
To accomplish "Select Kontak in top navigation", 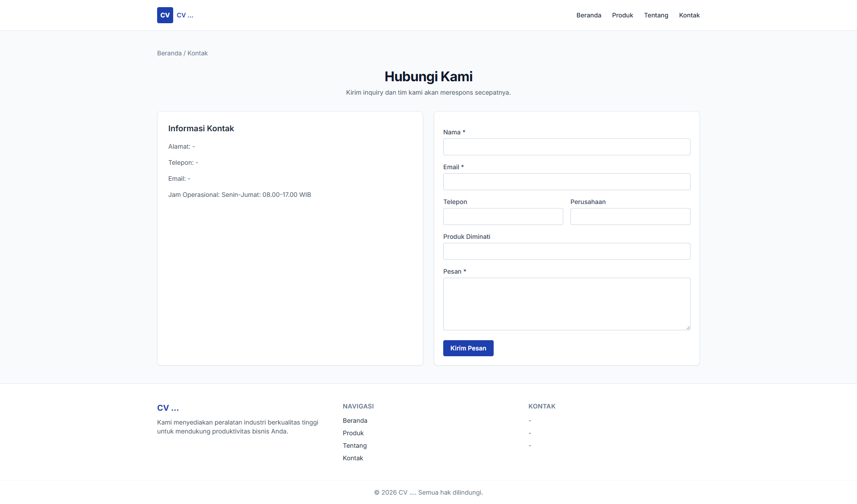I will click(689, 15).
